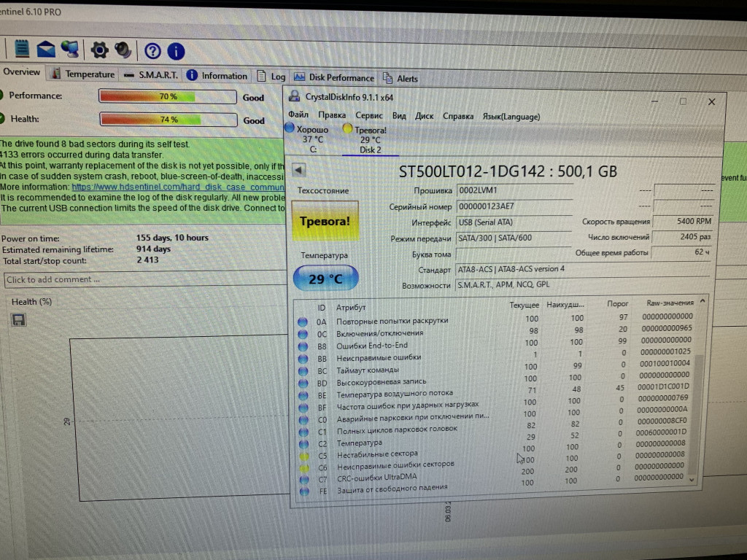Open the S.M.A.R.T. tab
This screenshot has width=747, height=560.
point(152,75)
